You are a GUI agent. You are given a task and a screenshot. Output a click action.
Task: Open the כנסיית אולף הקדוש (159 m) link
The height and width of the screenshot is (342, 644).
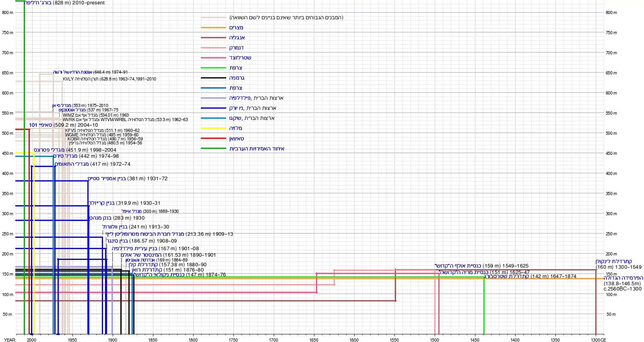coord(458,266)
